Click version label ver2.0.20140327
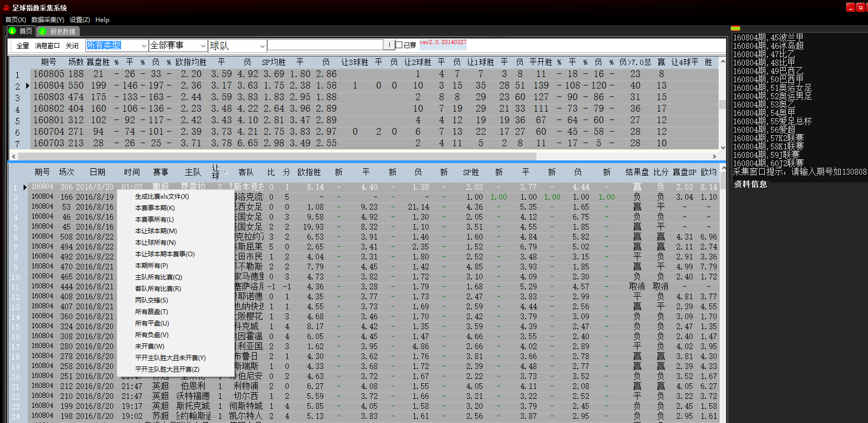868x423 pixels. [443, 42]
